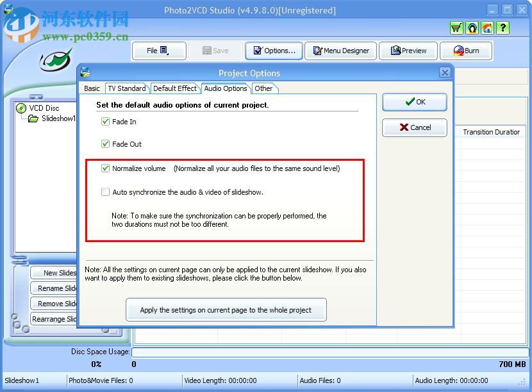
Task: Switch to the Basic tab
Action: pyautogui.click(x=92, y=88)
